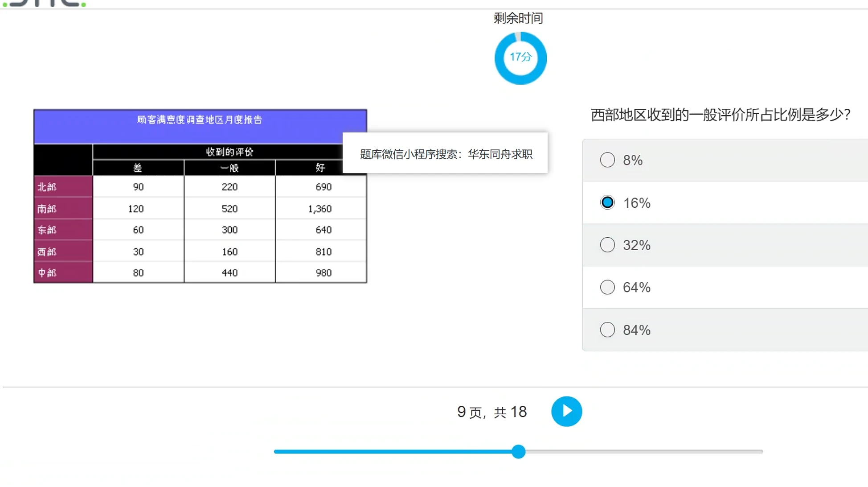Click the 题库微信小程序搜索 popup box
Image resolution: width=868 pixels, height=487 pixels.
click(x=446, y=154)
